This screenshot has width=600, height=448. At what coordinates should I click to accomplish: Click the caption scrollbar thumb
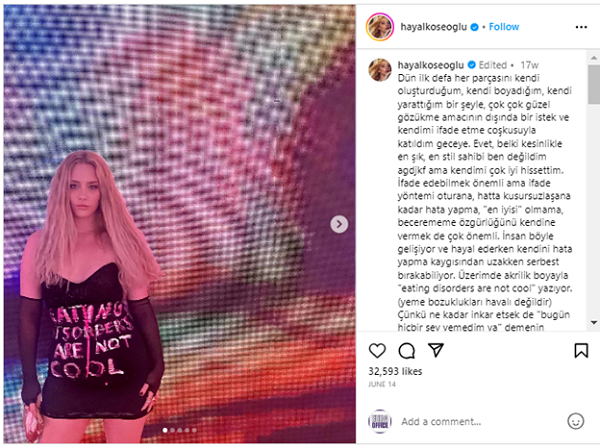pos(593,84)
